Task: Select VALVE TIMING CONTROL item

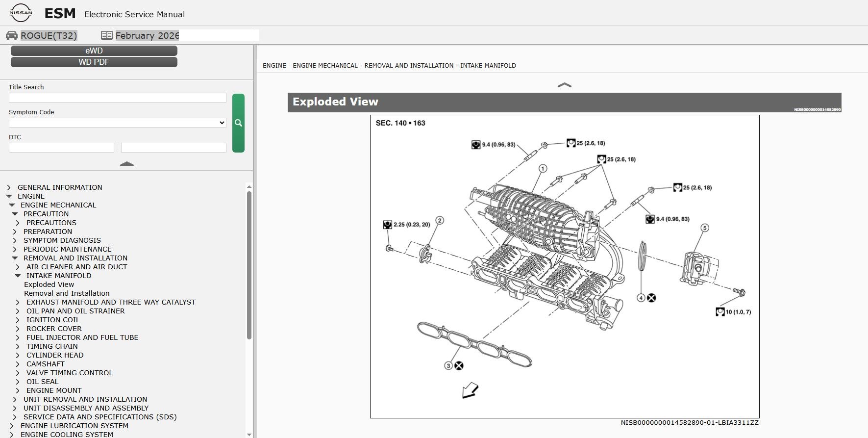Action: (x=70, y=373)
